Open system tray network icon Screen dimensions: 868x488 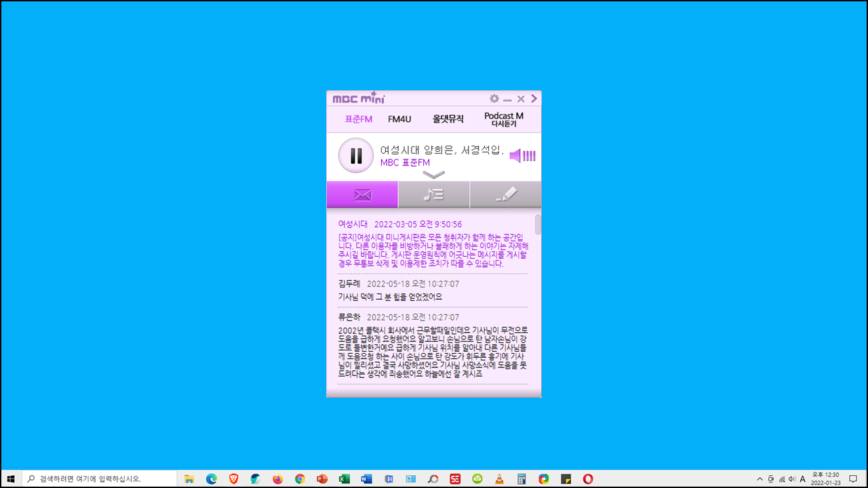[x=781, y=479]
